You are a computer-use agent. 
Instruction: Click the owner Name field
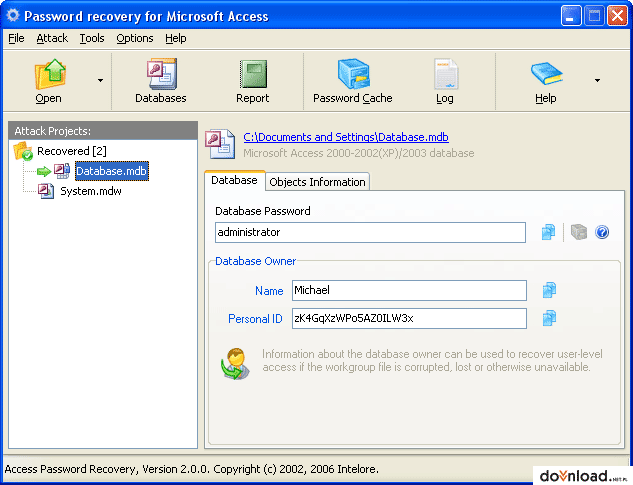tap(409, 290)
